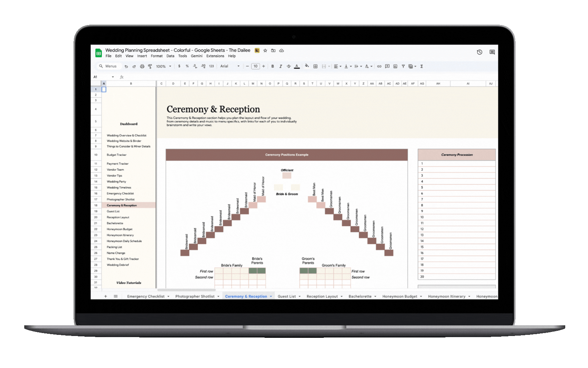Open the Guest List tab's dropdown arrow
The width and height of the screenshot is (588, 368).
tap(300, 297)
